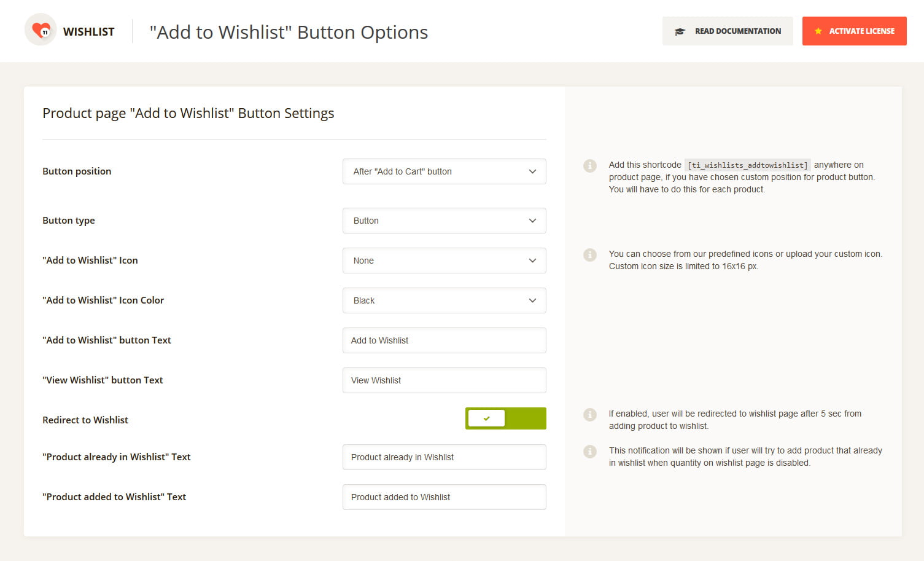Click the Wishlist heart logo icon

coord(41,29)
